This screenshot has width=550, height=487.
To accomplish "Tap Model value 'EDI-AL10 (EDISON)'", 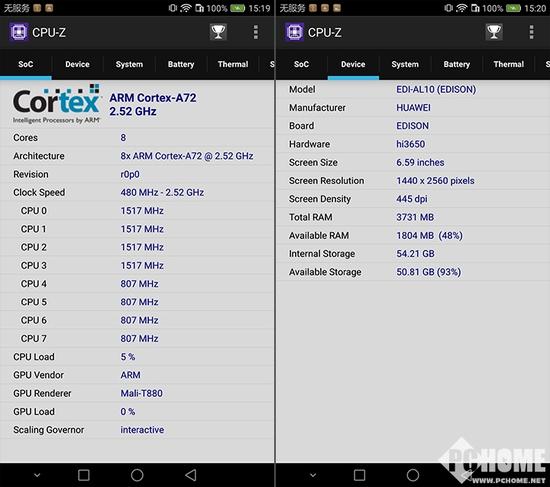I will [x=436, y=89].
